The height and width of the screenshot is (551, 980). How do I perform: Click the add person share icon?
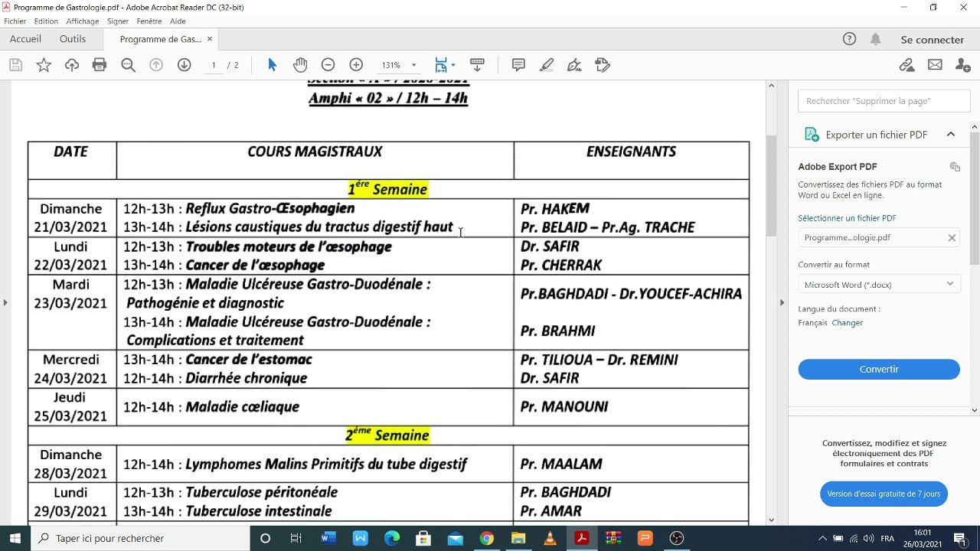click(963, 65)
